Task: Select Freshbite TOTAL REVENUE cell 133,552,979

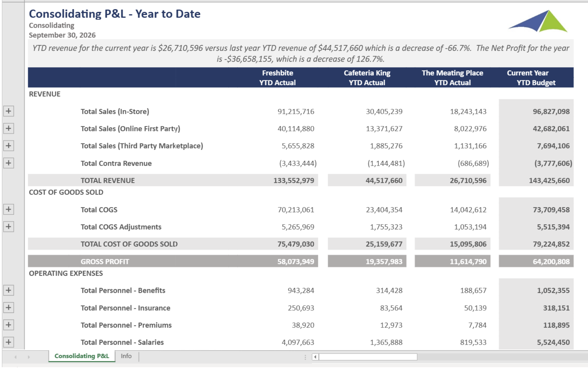Action: tap(293, 181)
